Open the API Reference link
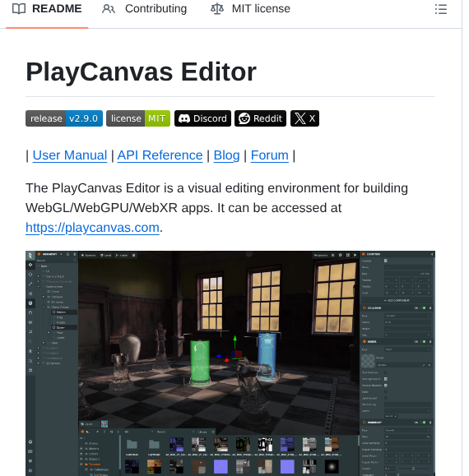The image size is (469, 476). (160, 155)
